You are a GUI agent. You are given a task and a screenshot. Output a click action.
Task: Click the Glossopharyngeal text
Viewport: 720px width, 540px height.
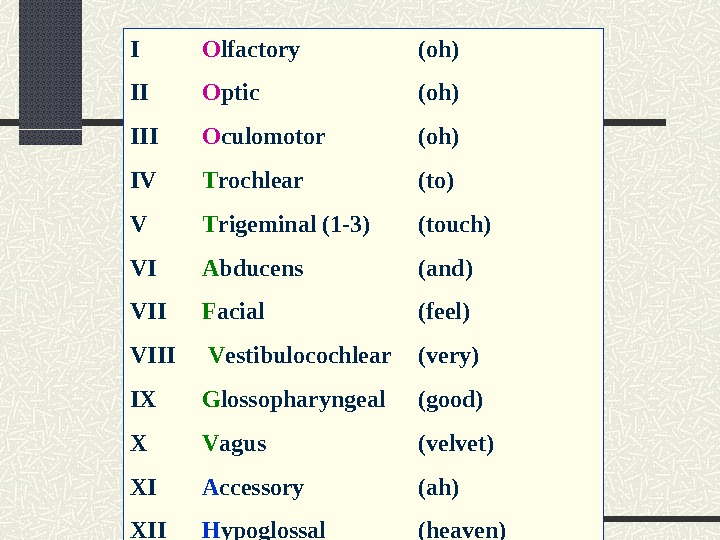[293, 400]
